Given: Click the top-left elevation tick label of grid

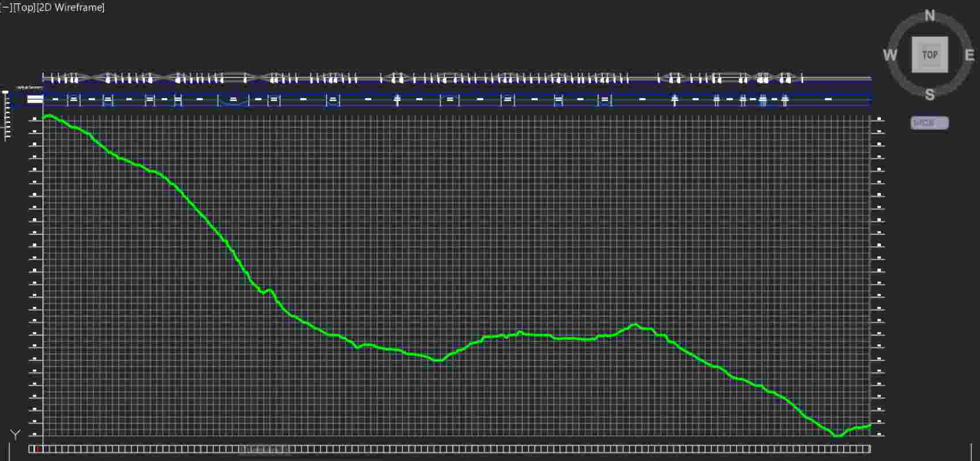Looking at the screenshot, I should pos(35,119).
